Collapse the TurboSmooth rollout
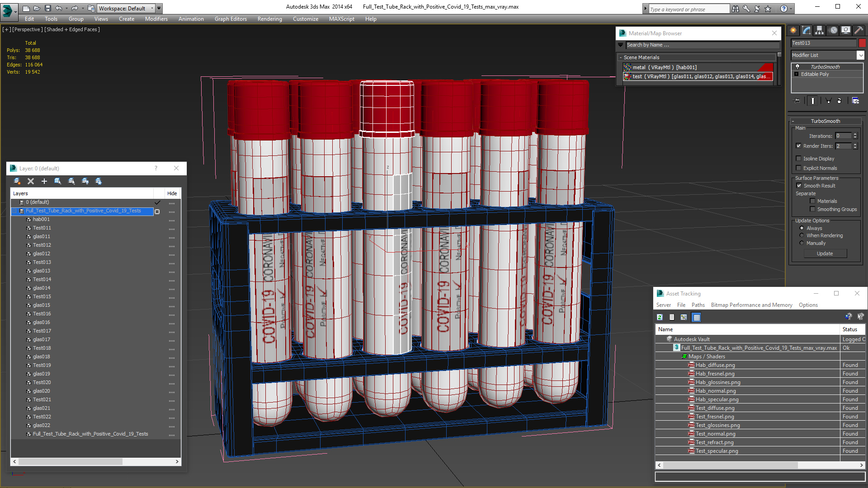Image resolution: width=868 pixels, height=488 pixels. pyautogui.click(x=793, y=121)
